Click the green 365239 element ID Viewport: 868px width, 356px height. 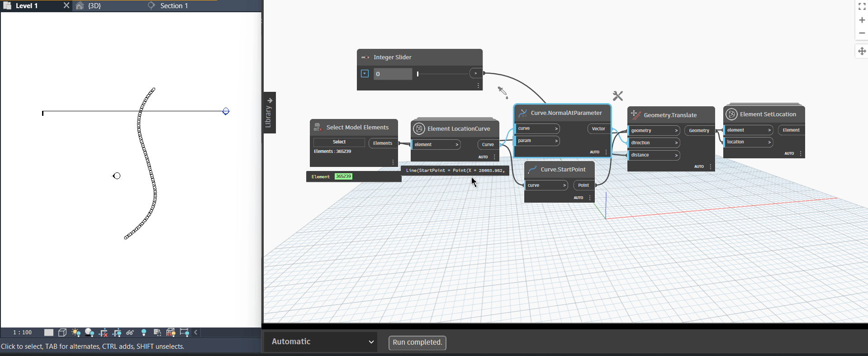pyautogui.click(x=343, y=176)
